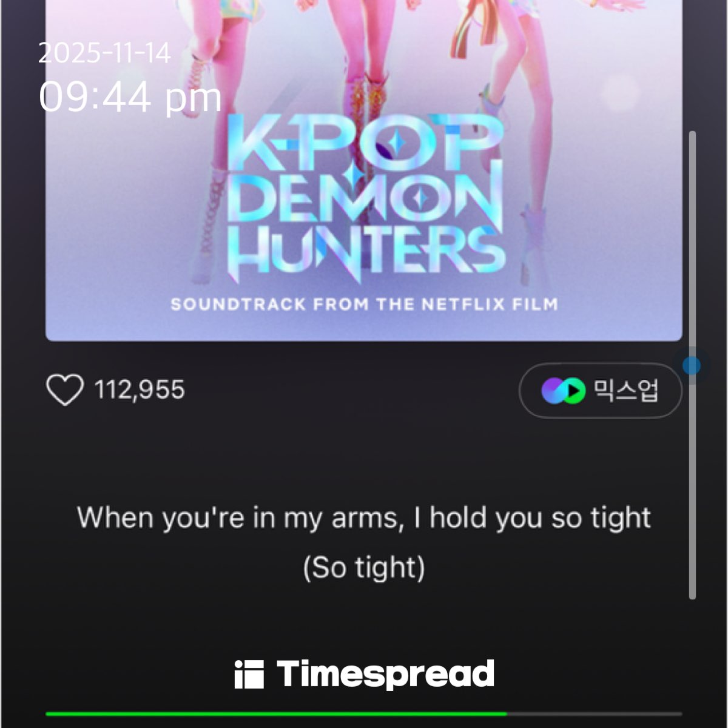The width and height of the screenshot is (728, 728).
Task: Seek within the green played progress bar
Action: [x=276, y=714]
